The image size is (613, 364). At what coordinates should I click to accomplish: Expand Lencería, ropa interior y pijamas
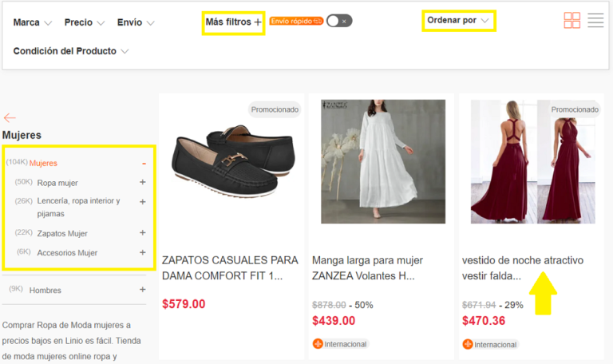pyautogui.click(x=143, y=202)
